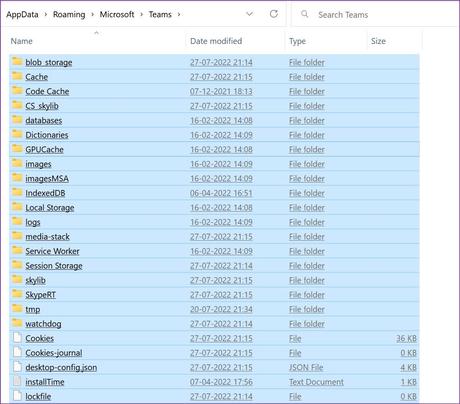460x404 pixels.
Task: Click the Text Document type cell
Action: tap(316, 382)
